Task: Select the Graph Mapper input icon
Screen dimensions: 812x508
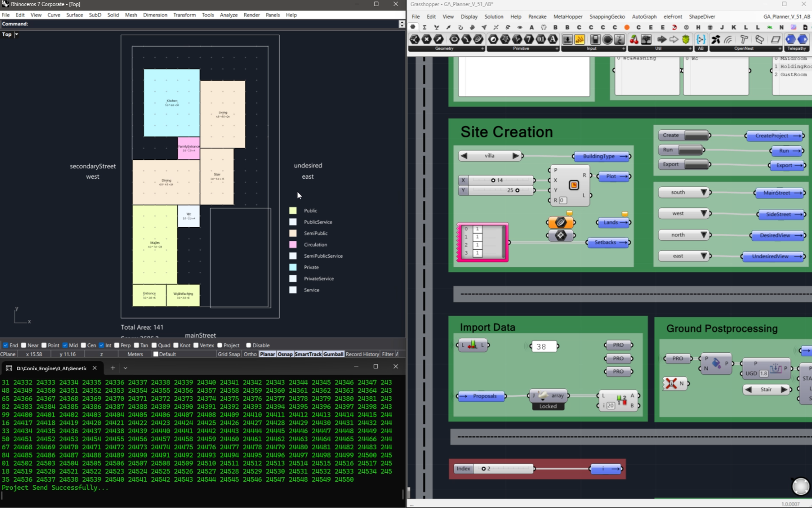Action: (x=579, y=40)
